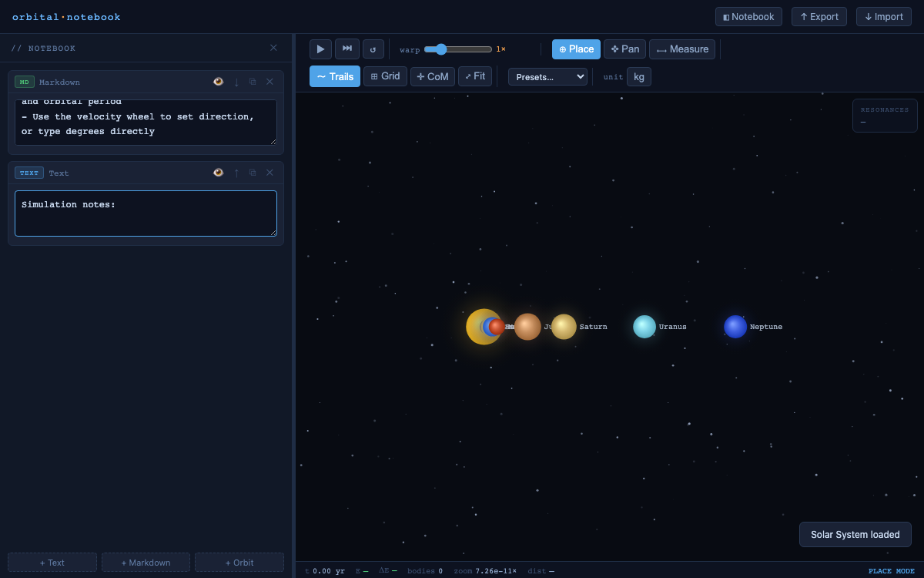Click the MD cell type badge
Viewport: 924px width, 578px height.
click(25, 82)
